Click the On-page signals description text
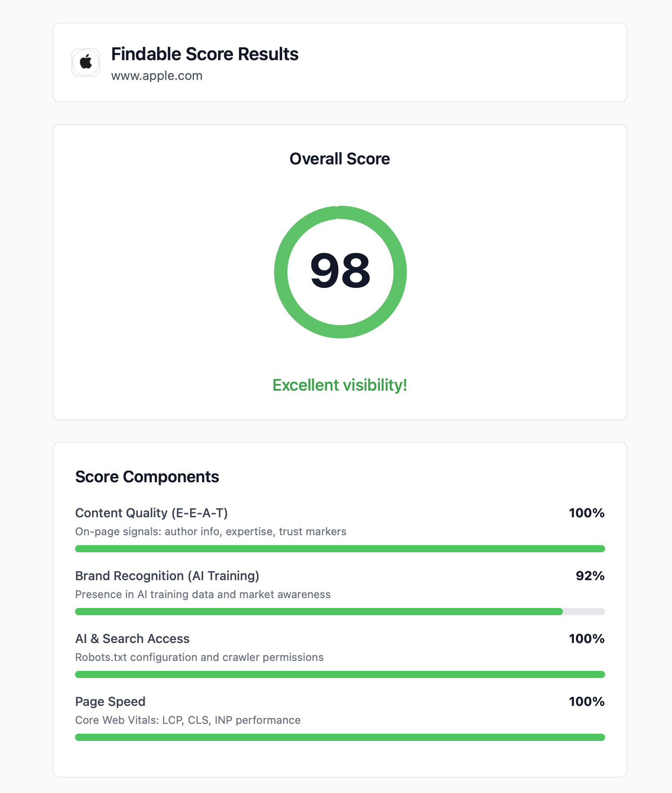The image size is (672, 793). 211,532
